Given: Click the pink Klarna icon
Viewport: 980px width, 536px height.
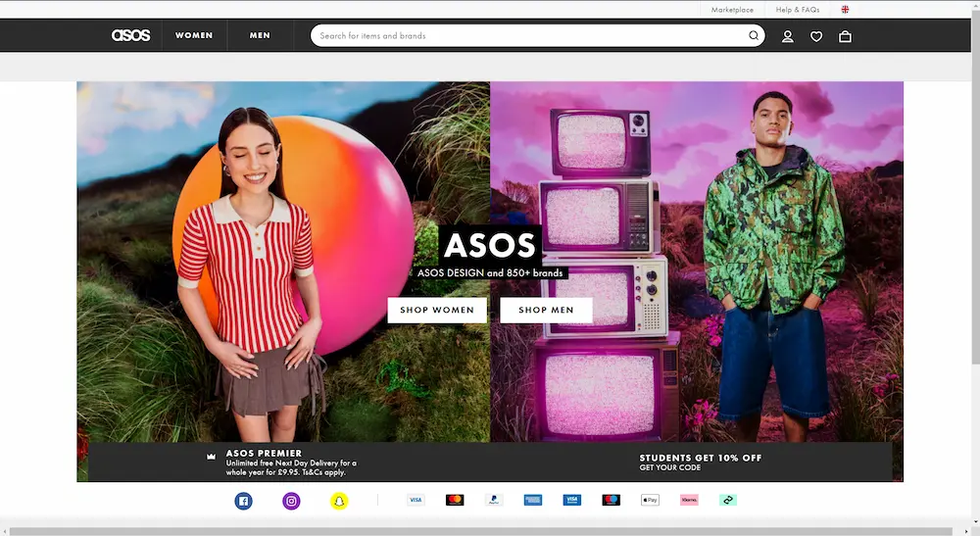Looking at the screenshot, I should [689, 500].
